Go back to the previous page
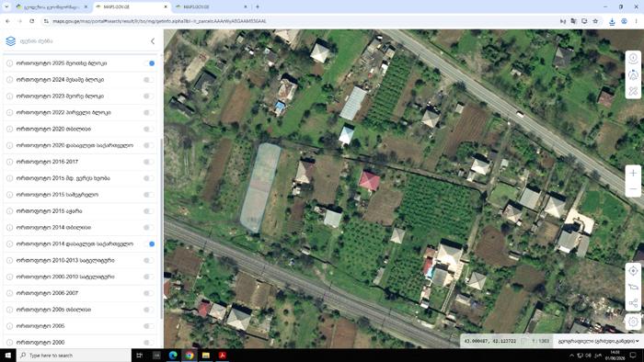 (7, 21)
